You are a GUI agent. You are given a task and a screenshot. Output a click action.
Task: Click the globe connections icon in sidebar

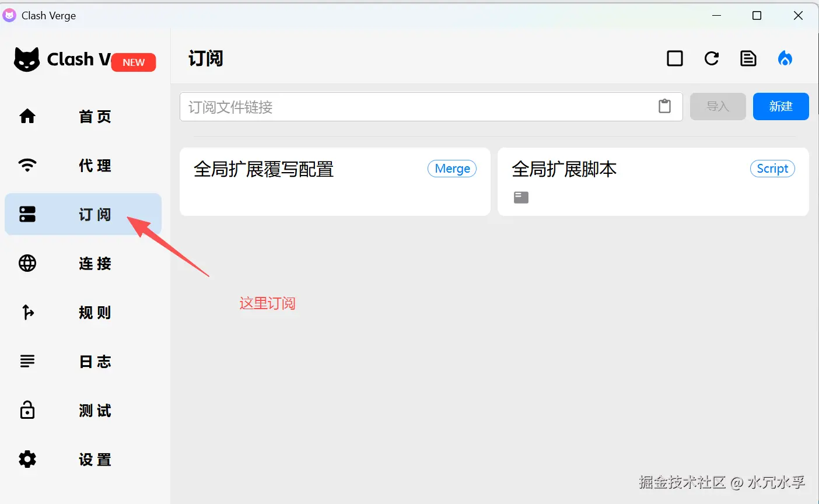(x=27, y=263)
